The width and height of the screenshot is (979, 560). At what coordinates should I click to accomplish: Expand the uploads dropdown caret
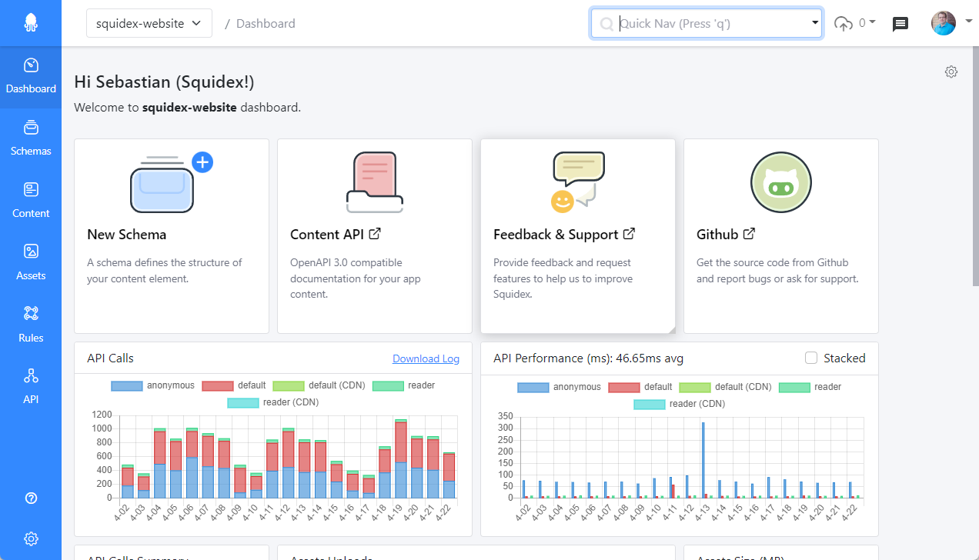(x=873, y=22)
